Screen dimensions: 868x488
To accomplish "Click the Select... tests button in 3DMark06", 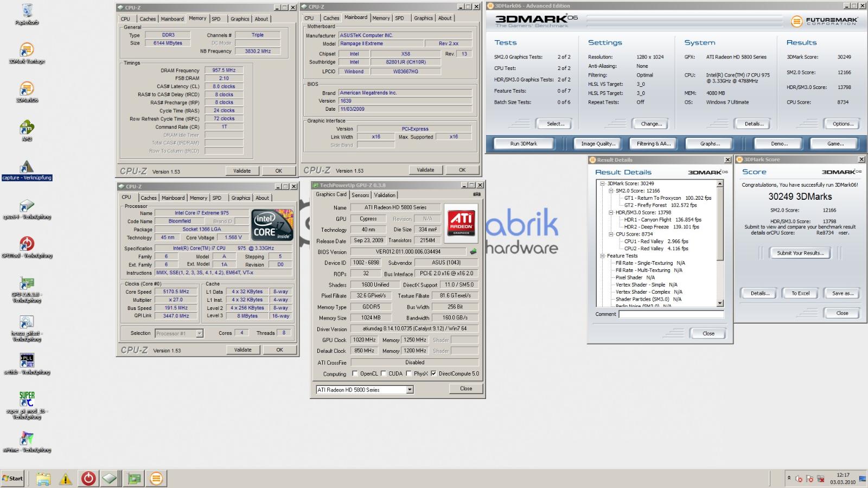I will (x=555, y=124).
